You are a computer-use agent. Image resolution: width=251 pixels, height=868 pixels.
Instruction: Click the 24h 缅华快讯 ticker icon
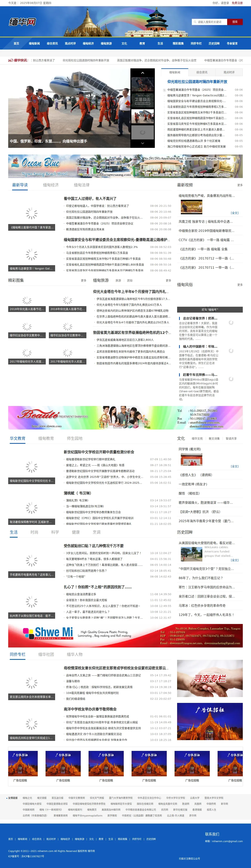tap(18, 60)
